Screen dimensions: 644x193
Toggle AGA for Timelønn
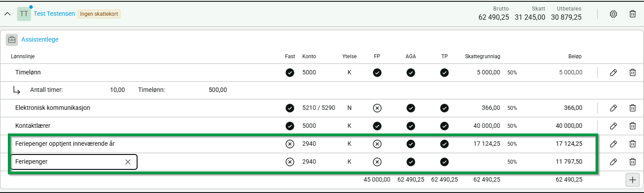tap(411, 73)
